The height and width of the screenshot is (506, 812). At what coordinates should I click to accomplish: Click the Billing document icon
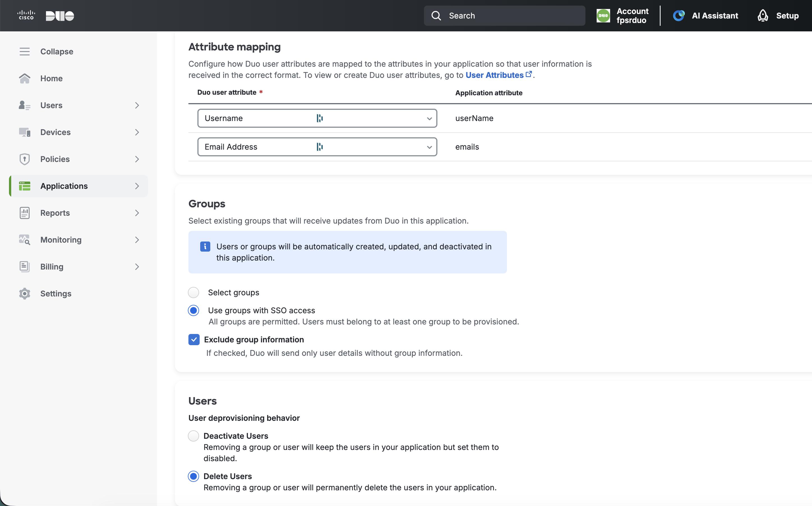pyautogui.click(x=24, y=267)
